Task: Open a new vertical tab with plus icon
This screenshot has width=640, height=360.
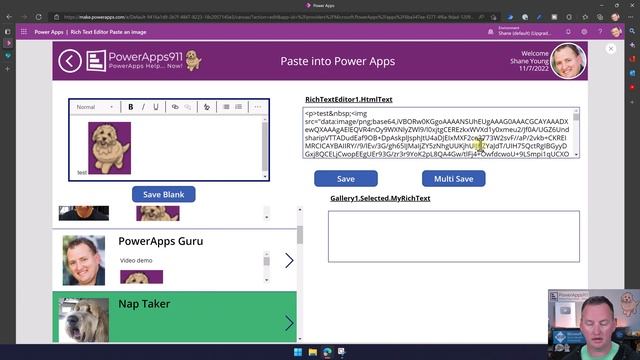Action: coord(8,69)
